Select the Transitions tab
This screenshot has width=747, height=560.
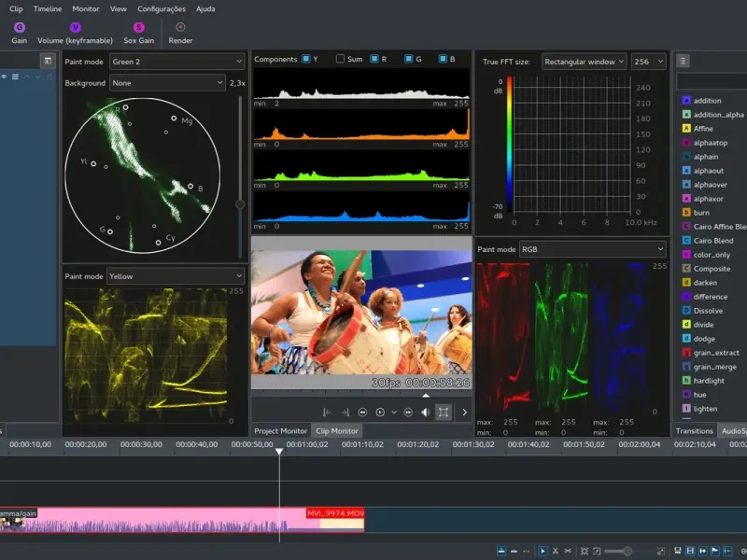pyautogui.click(x=694, y=431)
